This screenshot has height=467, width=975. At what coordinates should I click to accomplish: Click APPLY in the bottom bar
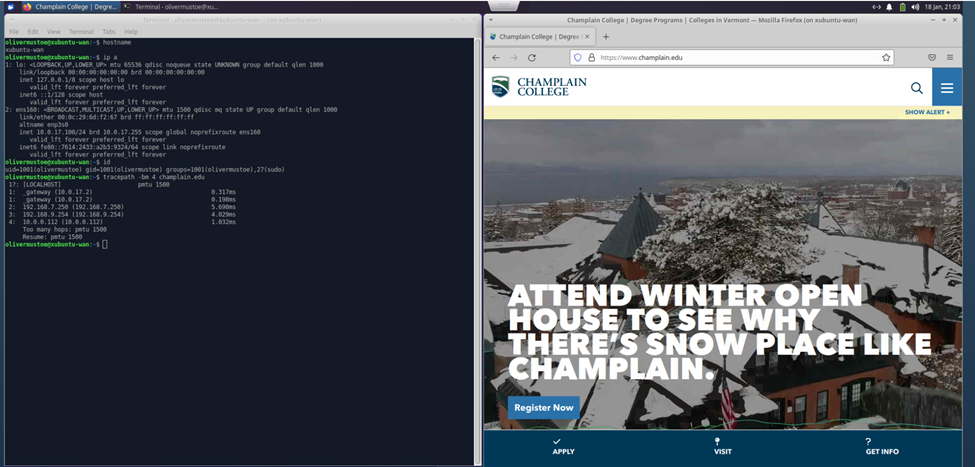point(563,446)
